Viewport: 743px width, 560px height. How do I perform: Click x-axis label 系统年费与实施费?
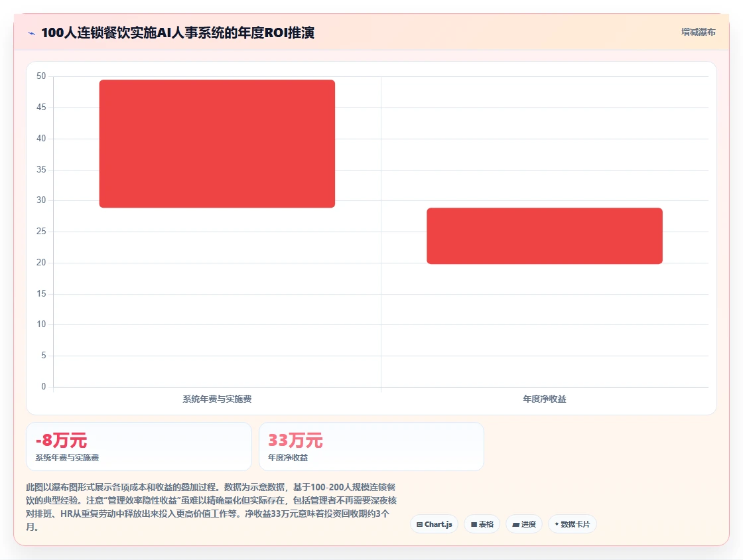217,399
